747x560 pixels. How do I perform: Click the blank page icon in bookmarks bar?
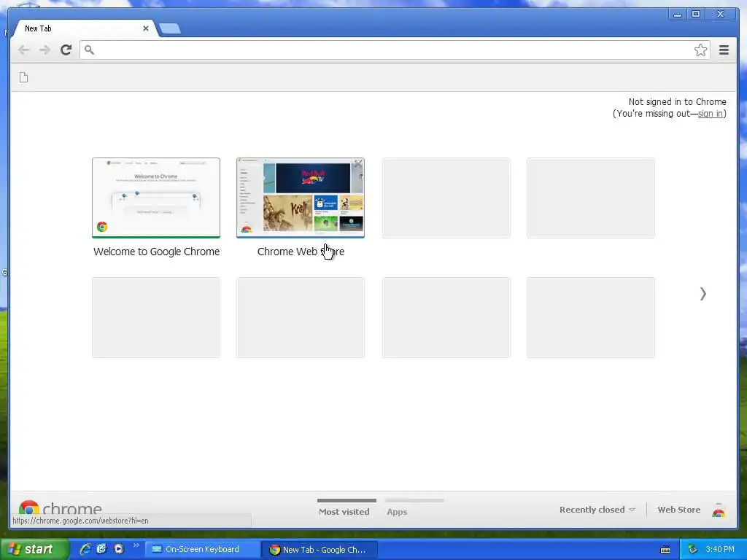coord(24,77)
